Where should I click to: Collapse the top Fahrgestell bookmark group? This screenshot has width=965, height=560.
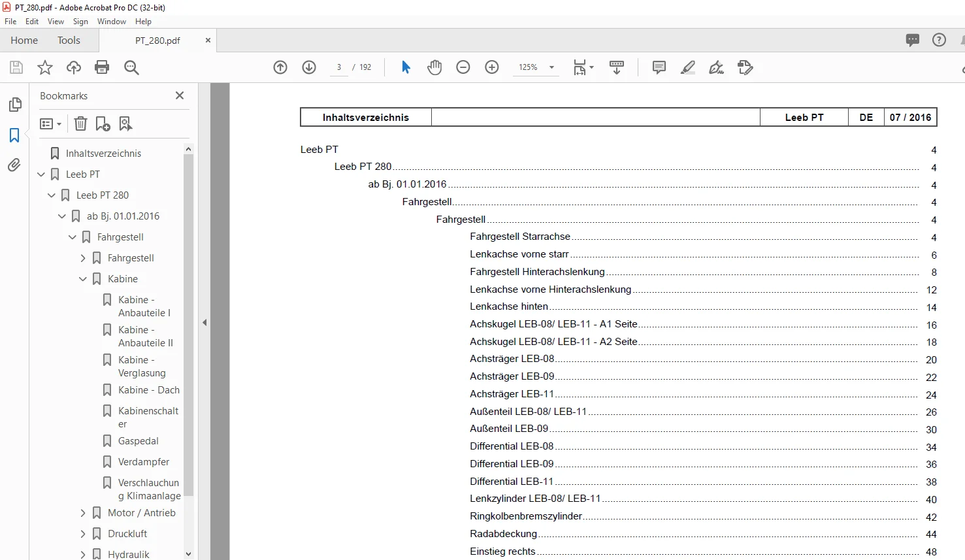click(73, 237)
